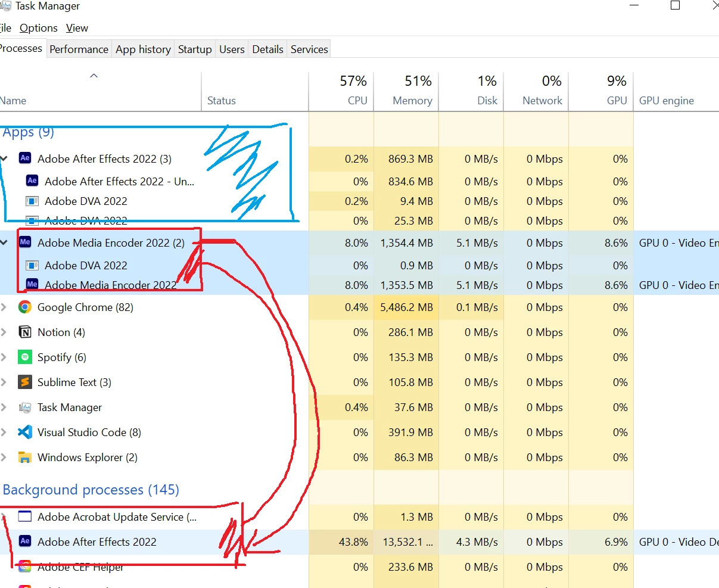The height and width of the screenshot is (588, 719).
Task: Click the Task Manager process icon
Action: point(25,407)
